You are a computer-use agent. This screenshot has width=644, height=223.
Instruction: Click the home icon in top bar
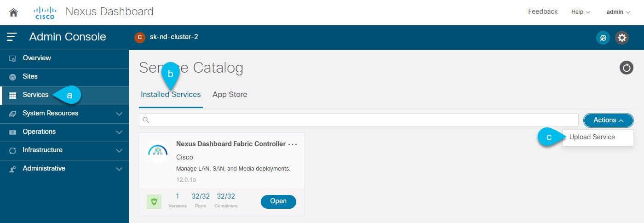tap(13, 12)
